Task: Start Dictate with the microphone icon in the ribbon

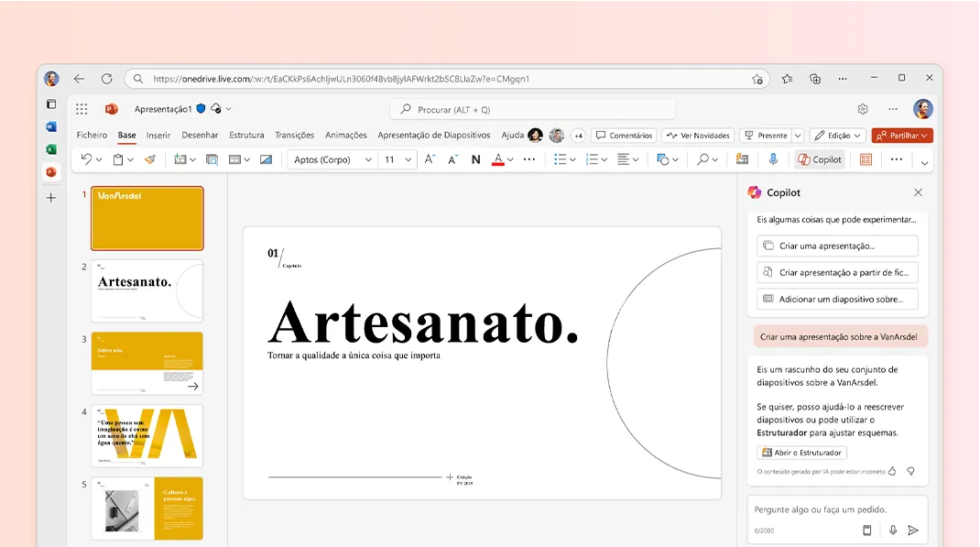Action: (x=773, y=159)
